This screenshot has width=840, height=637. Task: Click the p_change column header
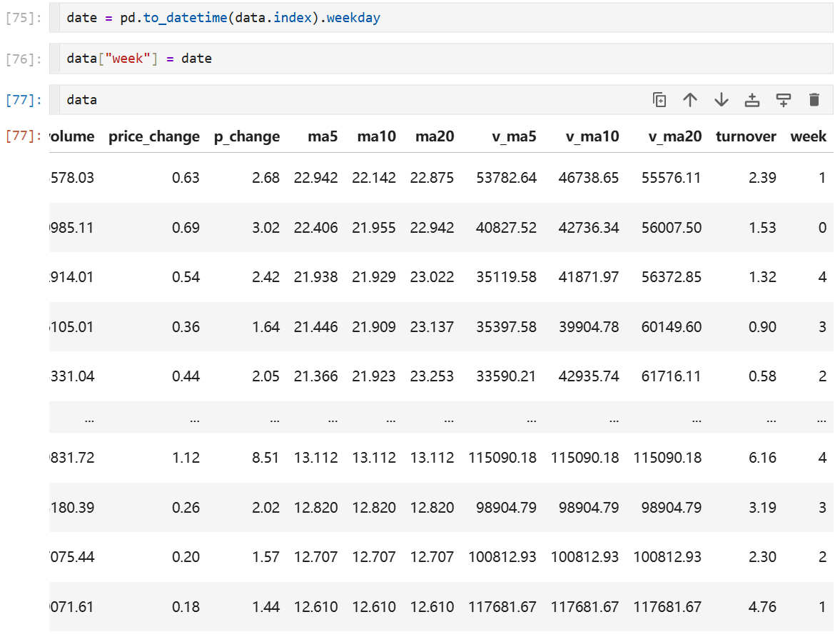(246, 136)
